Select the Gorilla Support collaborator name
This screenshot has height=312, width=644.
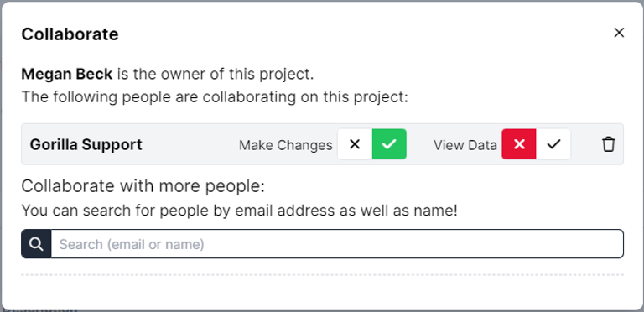(86, 144)
